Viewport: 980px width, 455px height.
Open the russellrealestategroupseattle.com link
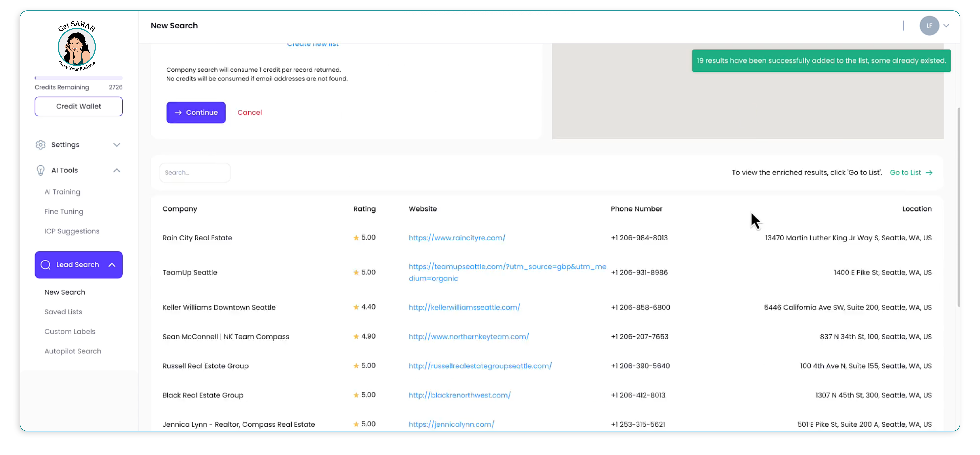480,366
